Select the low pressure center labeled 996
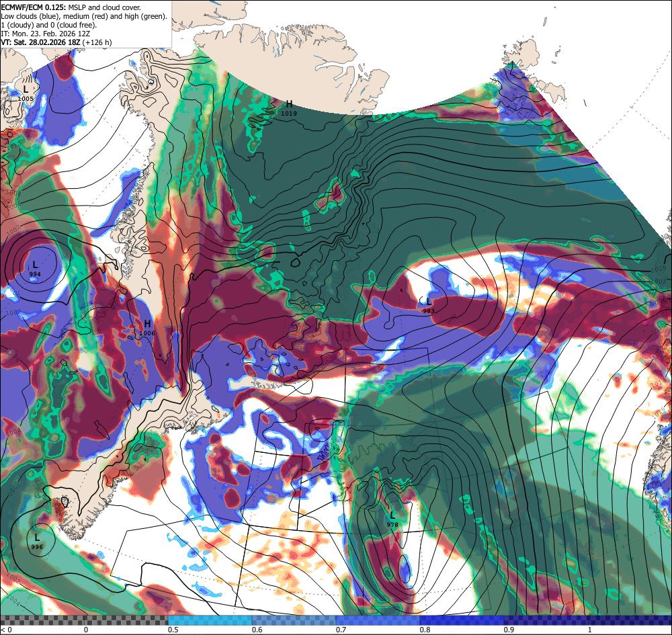Image resolution: width=672 pixels, height=635 pixels. (37, 541)
